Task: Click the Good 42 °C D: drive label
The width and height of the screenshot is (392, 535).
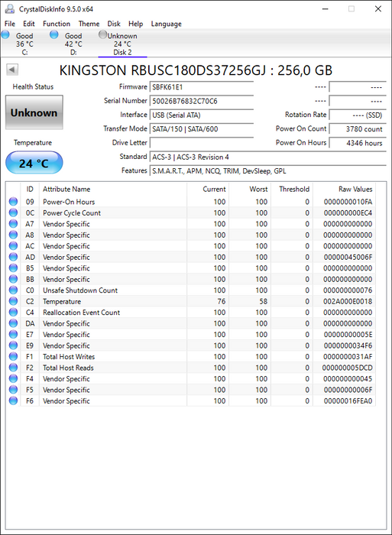Action: [73, 44]
